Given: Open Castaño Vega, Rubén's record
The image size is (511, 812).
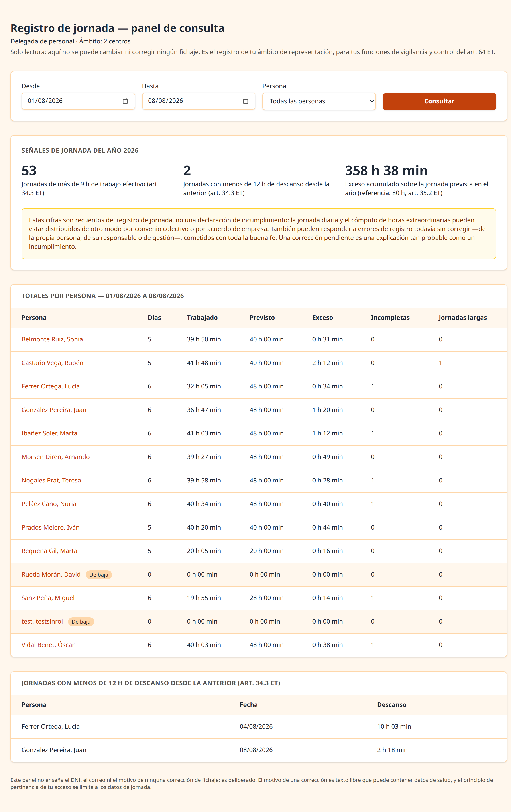Looking at the screenshot, I should click(x=52, y=363).
